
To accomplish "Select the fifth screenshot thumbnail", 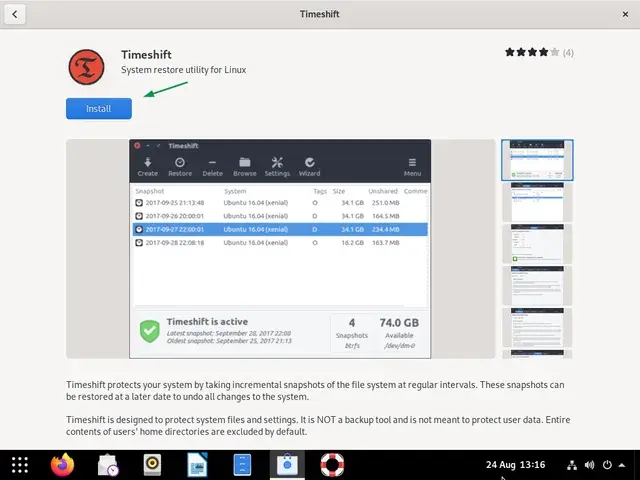I will 537,328.
